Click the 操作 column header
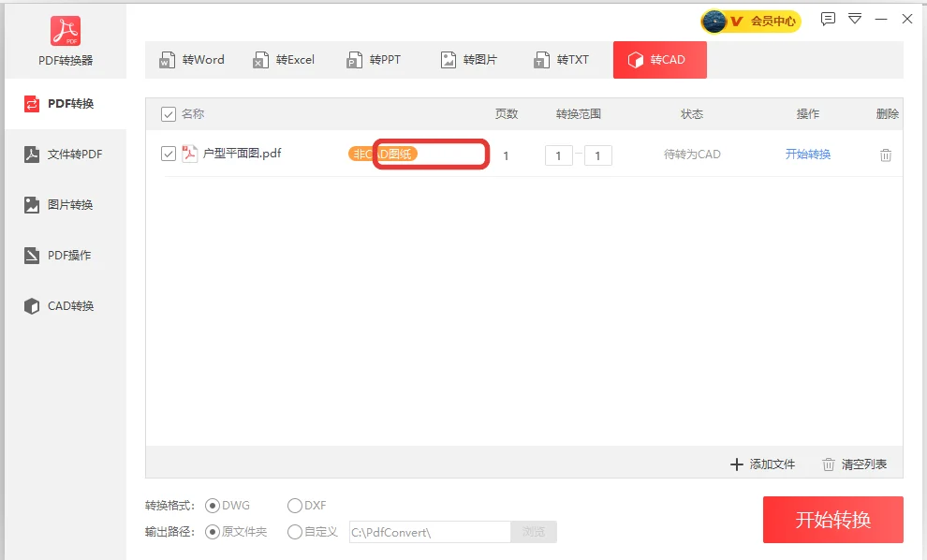The image size is (927, 560). (807, 114)
